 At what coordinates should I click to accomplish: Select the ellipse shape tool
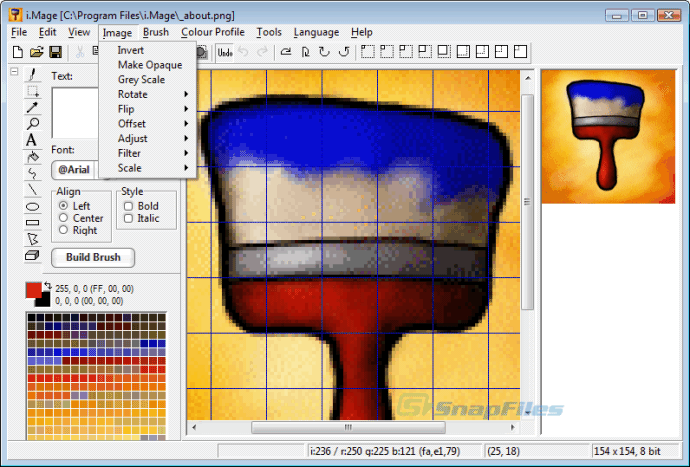tap(32, 206)
